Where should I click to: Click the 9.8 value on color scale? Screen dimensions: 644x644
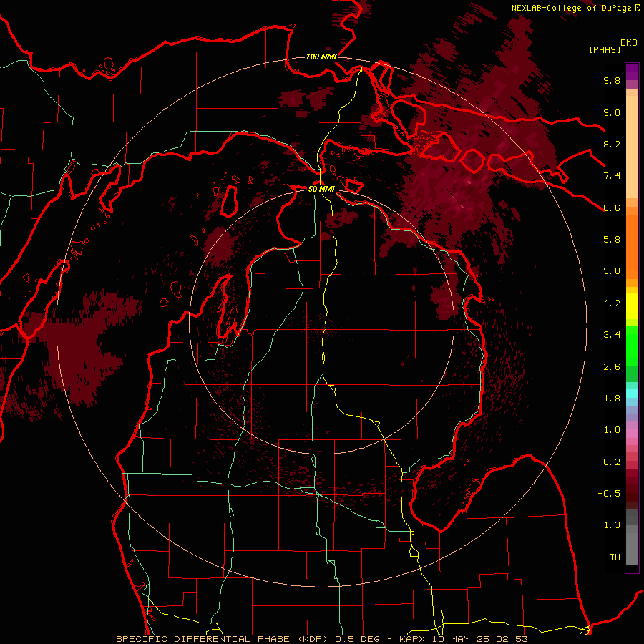pyautogui.click(x=612, y=80)
